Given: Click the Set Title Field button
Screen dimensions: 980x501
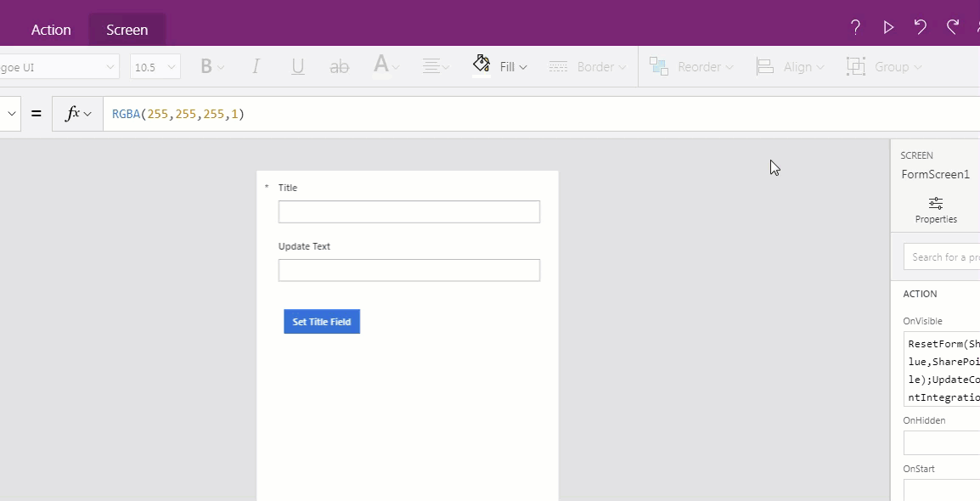Looking at the screenshot, I should (321, 321).
